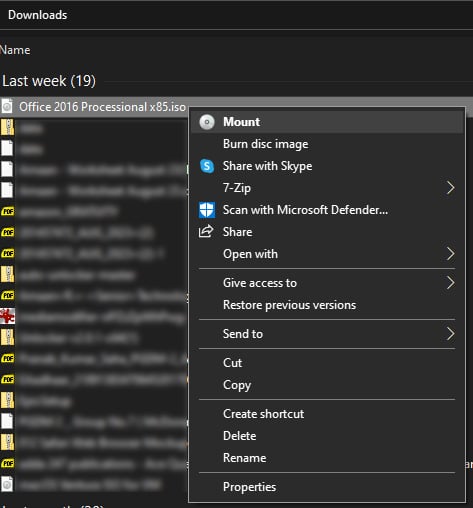The width and height of the screenshot is (473, 508).
Task: Expand the Open with submenu arrow
Action: point(451,254)
